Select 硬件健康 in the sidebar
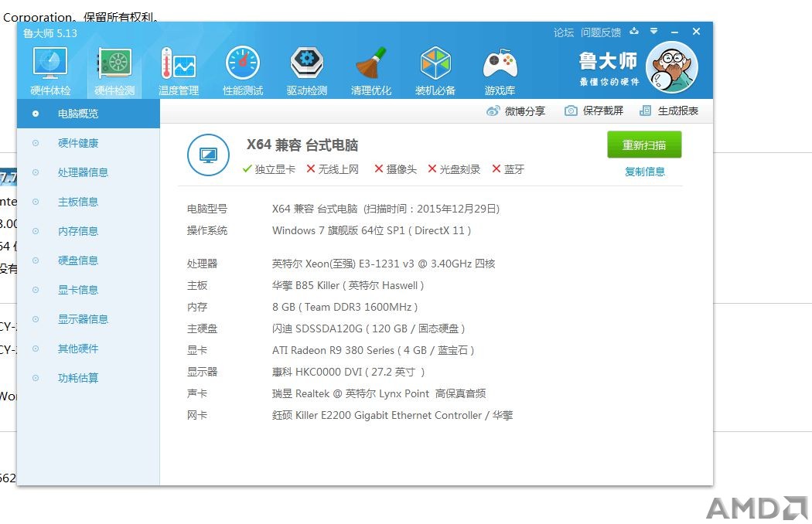This screenshot has height=524, width=812. [89, 143]
